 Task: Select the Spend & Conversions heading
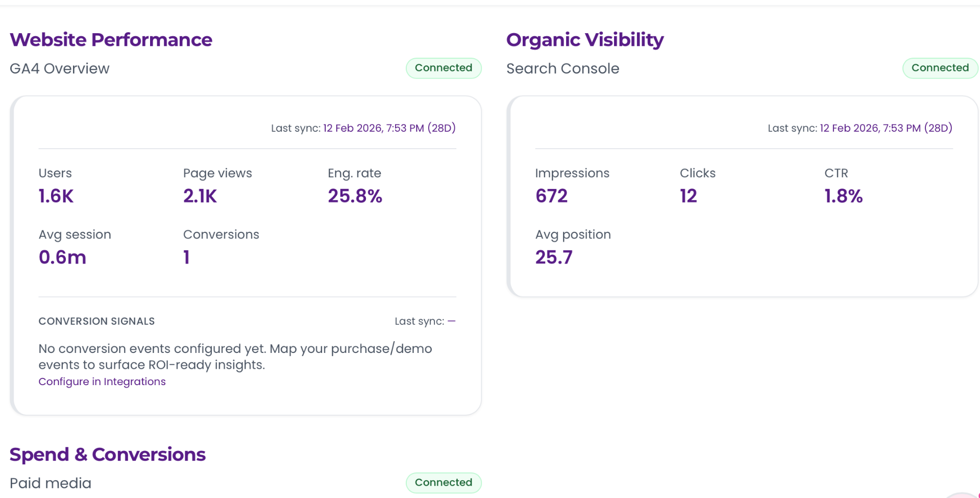(x=108, y=454)
